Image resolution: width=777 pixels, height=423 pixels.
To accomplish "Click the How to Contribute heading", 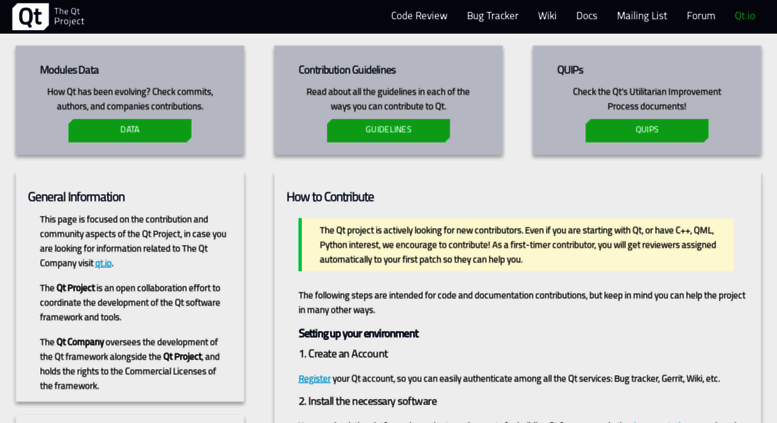I will tap(330, 197).
